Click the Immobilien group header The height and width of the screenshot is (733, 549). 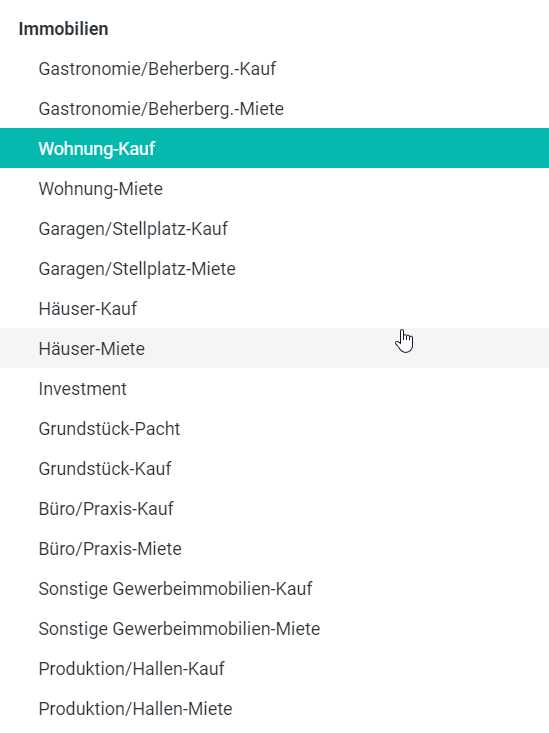tap(64, 29)
